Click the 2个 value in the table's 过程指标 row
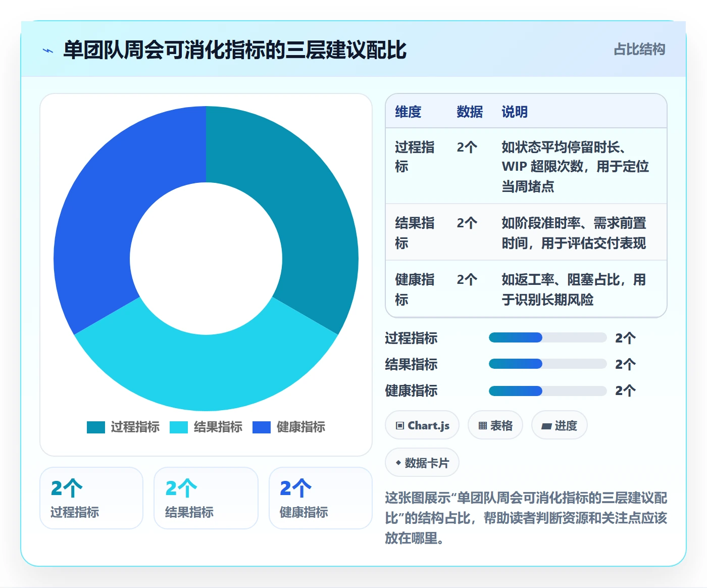The width and height of the screenshot is (707, 588). pyautogui.click(x=467, y=147)
